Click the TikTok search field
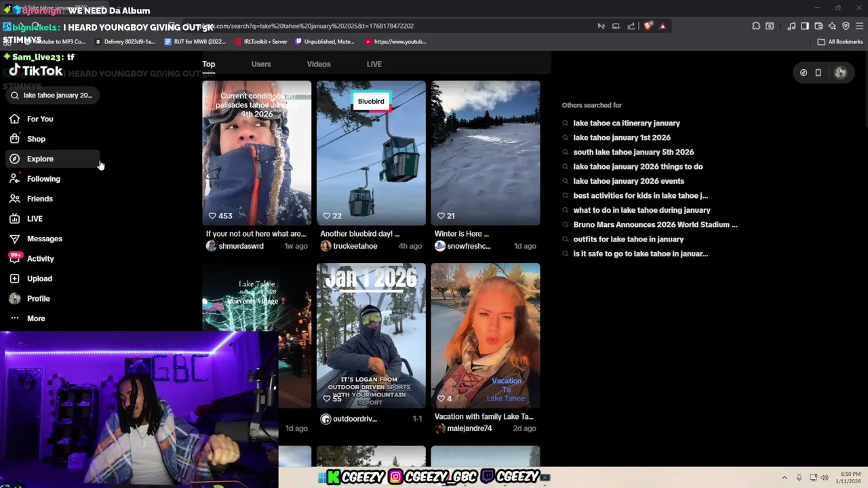Viewport: 868px width, 488px height. (x=53, y=96)
